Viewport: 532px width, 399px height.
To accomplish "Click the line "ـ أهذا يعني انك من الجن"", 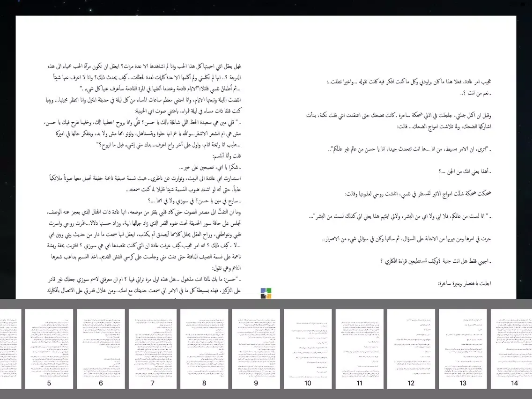I will (465, 171).
